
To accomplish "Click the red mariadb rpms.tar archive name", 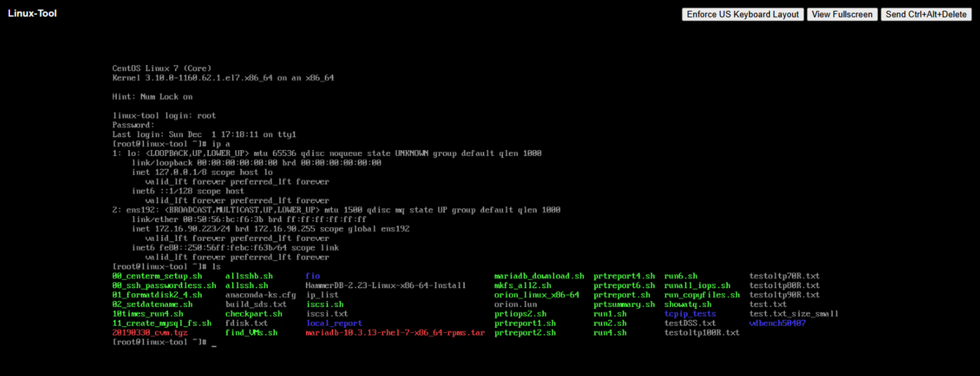I will coord(395,333).
